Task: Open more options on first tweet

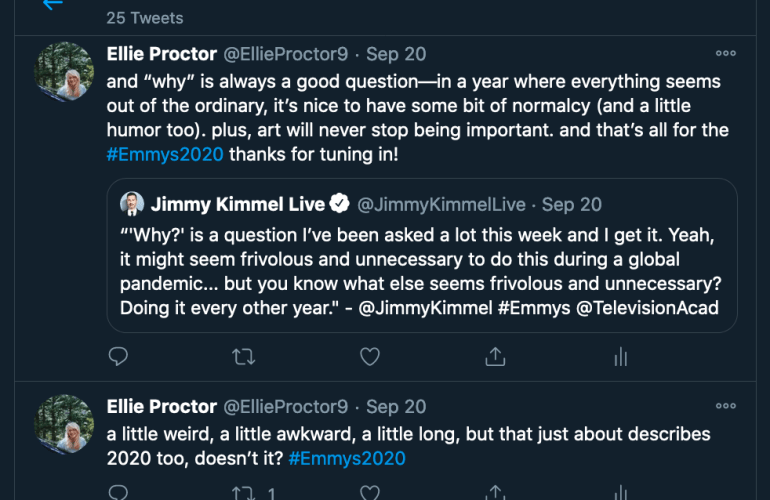Action: tap(726, 53)
